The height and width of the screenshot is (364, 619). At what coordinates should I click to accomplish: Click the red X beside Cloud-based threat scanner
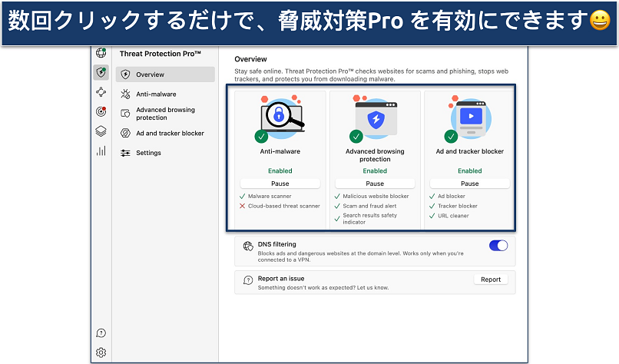[x=243, y=206]
